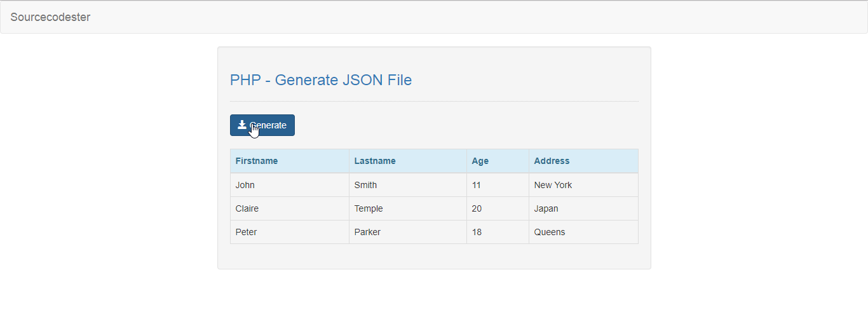Click the Parker lastname cell
This screenshot has width=868, height=326.
point(408,232)
